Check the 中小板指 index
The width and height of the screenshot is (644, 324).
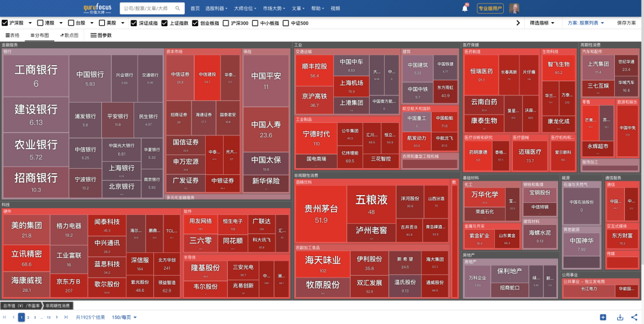(255, 23)
